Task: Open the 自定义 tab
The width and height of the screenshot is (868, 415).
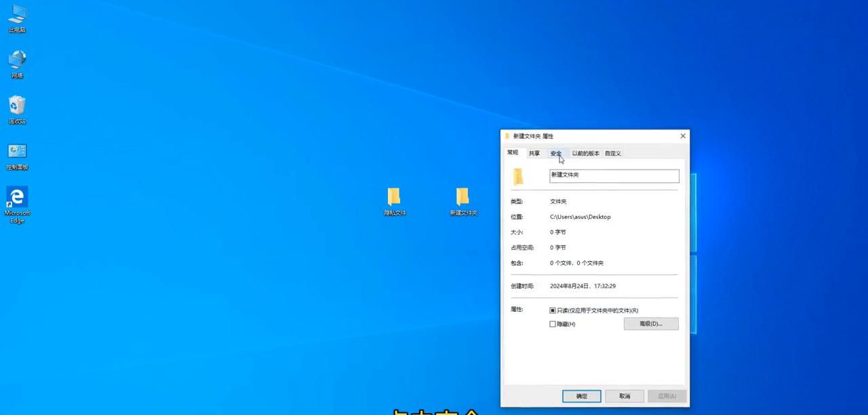Action: 612,153
